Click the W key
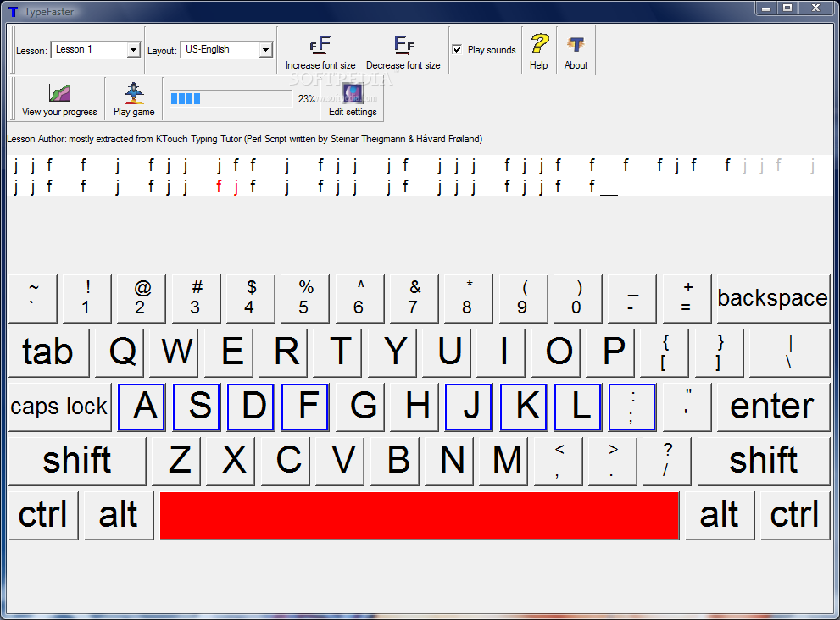Image resolution: width=840 pixels, height=620 pixels. tap(174, 353)
